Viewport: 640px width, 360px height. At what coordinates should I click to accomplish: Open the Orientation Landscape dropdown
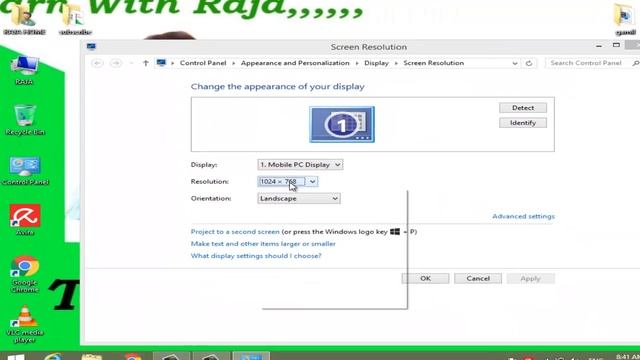299,198
